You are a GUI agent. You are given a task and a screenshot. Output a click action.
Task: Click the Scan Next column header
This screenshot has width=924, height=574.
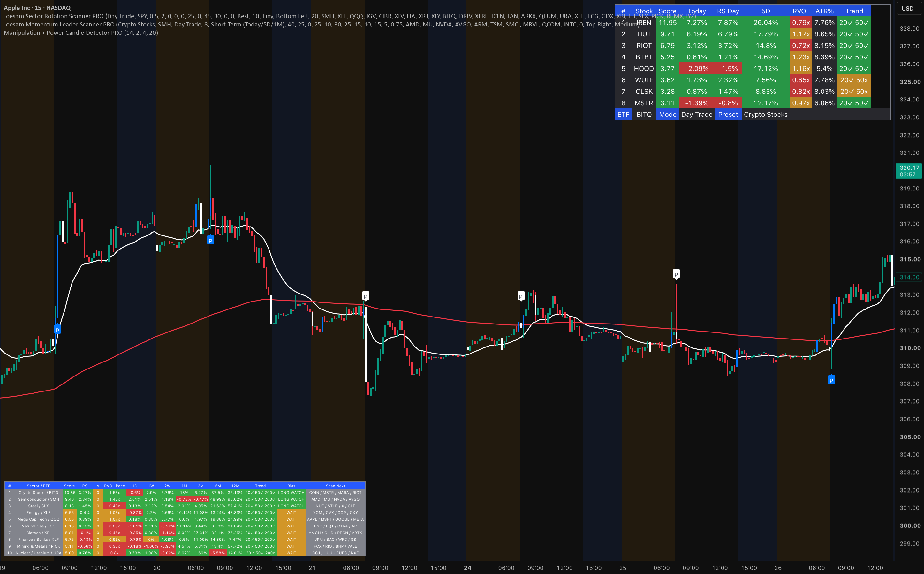click(x=335, y=486)
